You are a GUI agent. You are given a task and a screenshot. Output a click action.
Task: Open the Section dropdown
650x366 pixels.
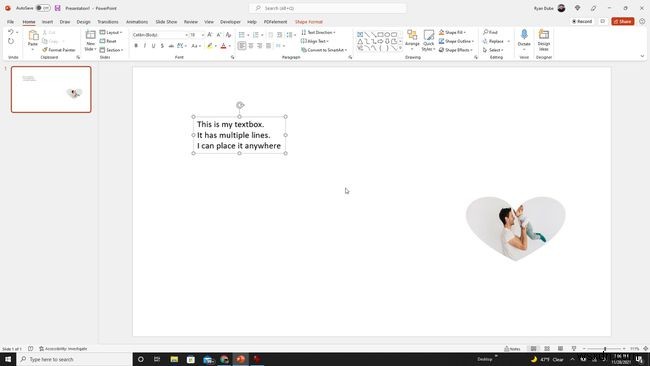coord(112,50)
